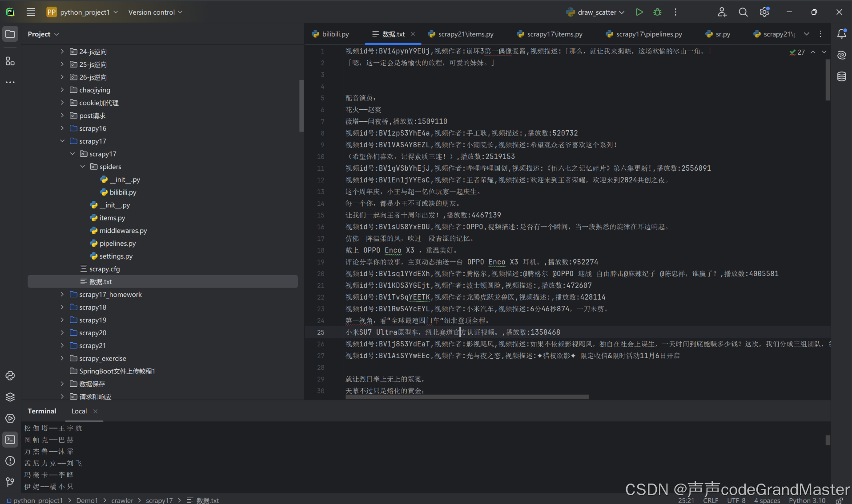Expand the 24-js逆向 folder
The width and height of the screenshot is (852, 504).
tap(62, 52)
